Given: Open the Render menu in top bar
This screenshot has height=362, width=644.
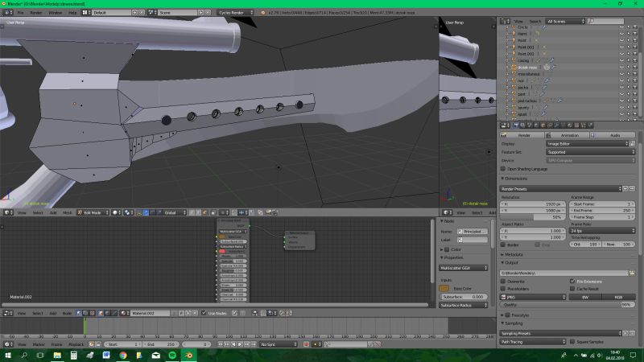Looking at the screenshot, I should pyautogui.click(x=35, y=13).
